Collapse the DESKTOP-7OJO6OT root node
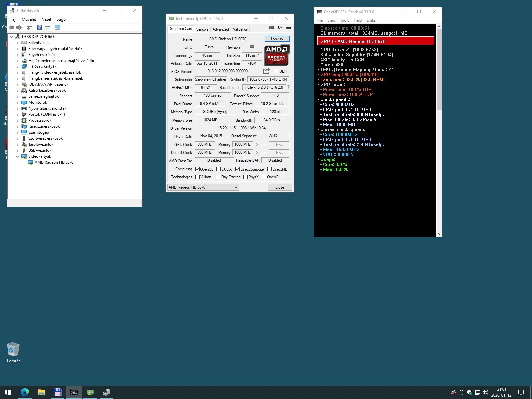The width and height of the screenshot is (532, 399). pos(11,37)
